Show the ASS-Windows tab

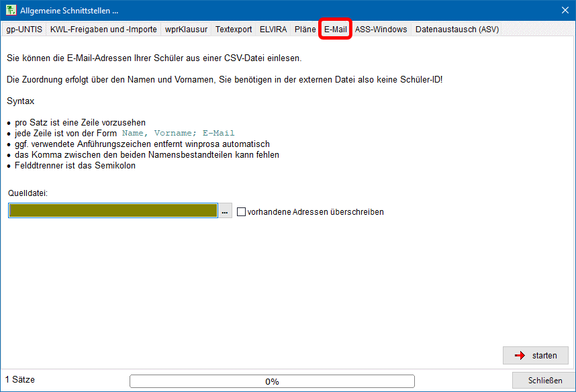click(x=381, y=30)
